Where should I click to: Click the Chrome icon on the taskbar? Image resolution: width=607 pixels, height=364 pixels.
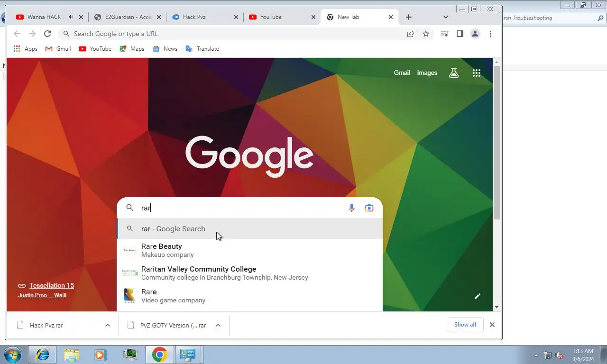pyautogui.click(x=159, y=355)
